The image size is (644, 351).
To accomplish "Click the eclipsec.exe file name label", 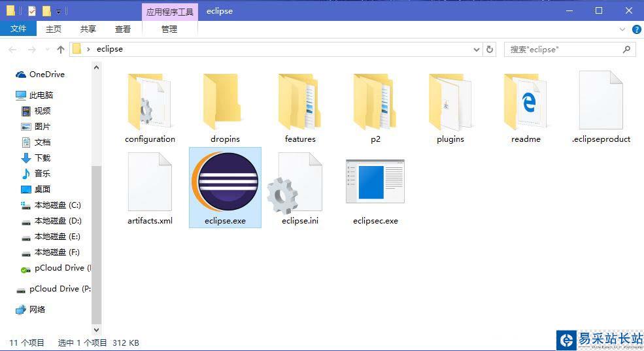I will 375,221.
